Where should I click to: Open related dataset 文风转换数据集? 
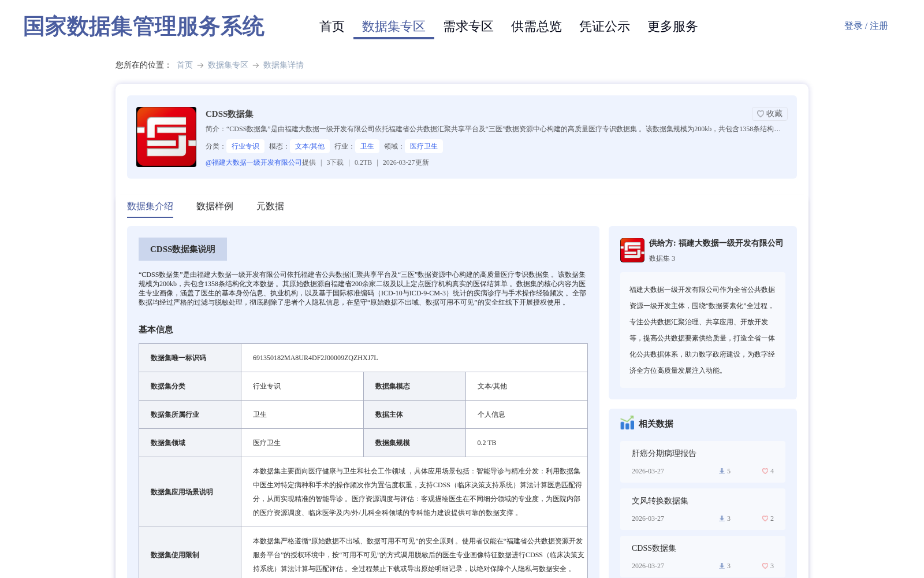point(660,501)
